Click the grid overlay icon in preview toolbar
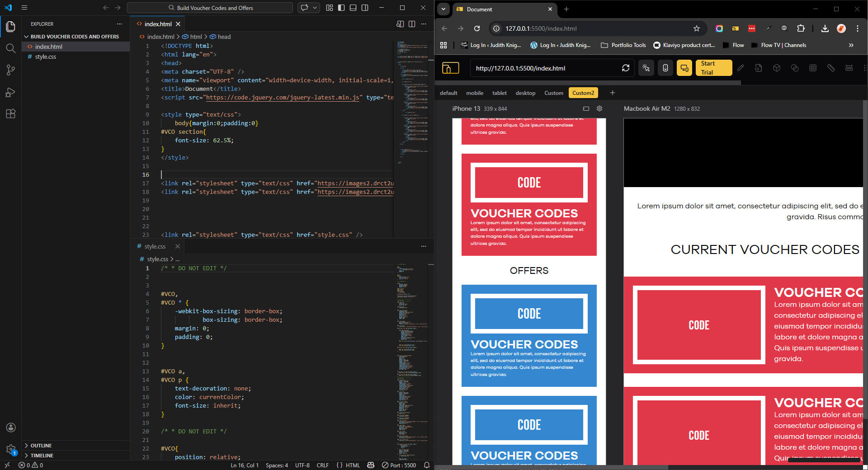The height and width of the screenshot is (470, 868). 813,68
